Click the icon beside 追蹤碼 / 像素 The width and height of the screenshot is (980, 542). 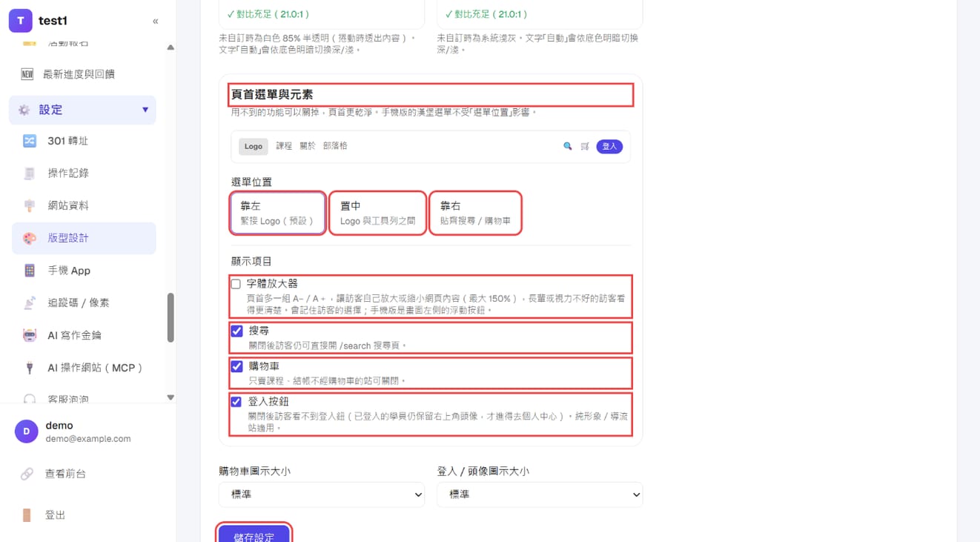[30, 303]
